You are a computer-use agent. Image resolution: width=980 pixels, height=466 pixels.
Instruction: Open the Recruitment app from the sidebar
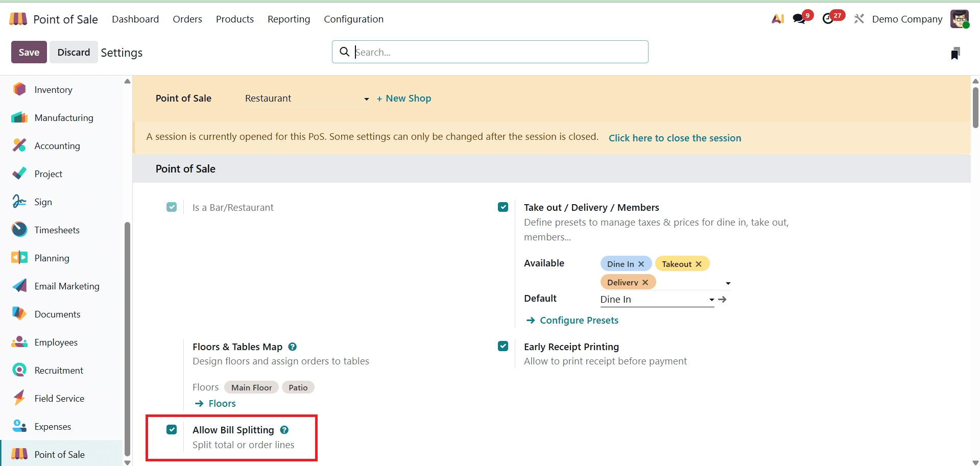tap(59, 370)
